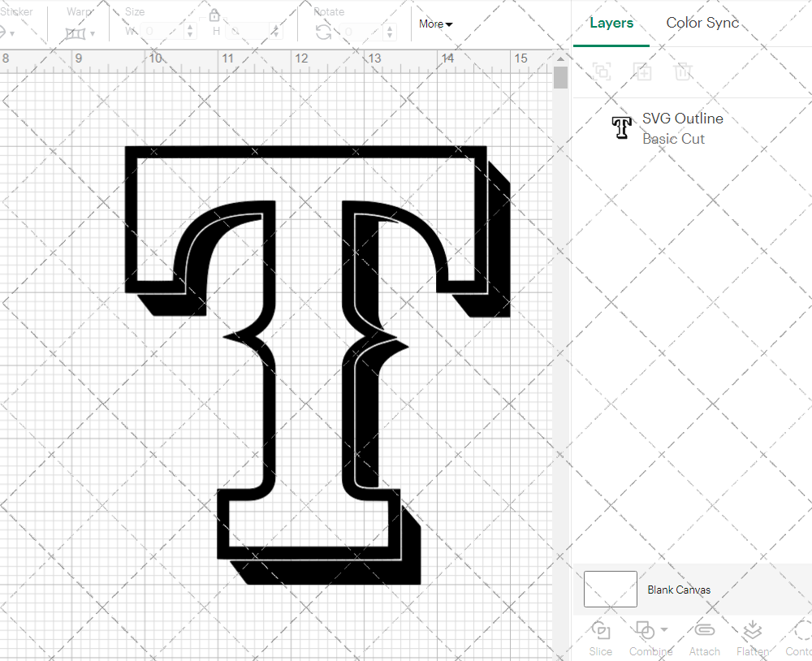Open the More menu
812x661 pixels.
click(x=435, y=24)
